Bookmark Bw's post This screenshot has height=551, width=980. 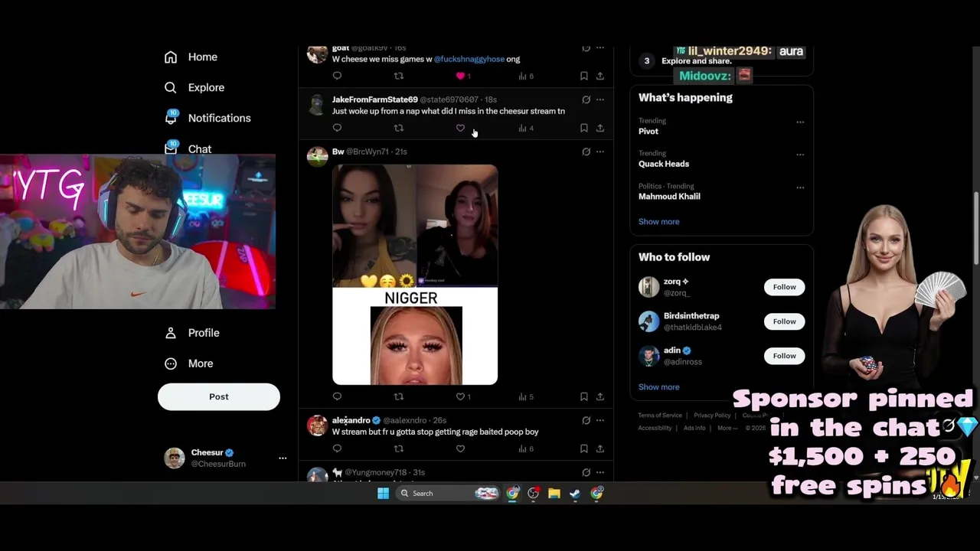[x=584, y=396]
